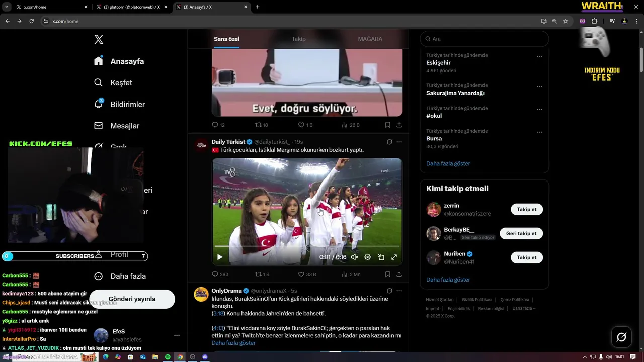Open Chrome three-dot menu
This screenshot has width=644, height=362.
(x=636, y=21)
